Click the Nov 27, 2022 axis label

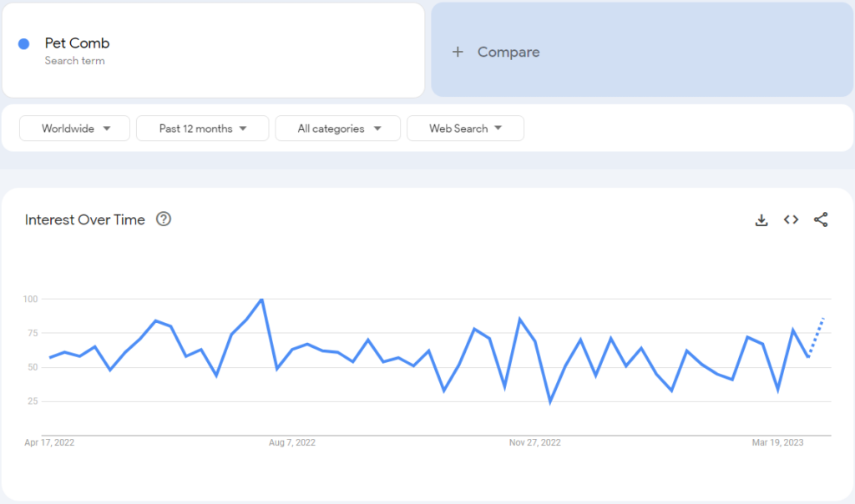coord(535,442)
